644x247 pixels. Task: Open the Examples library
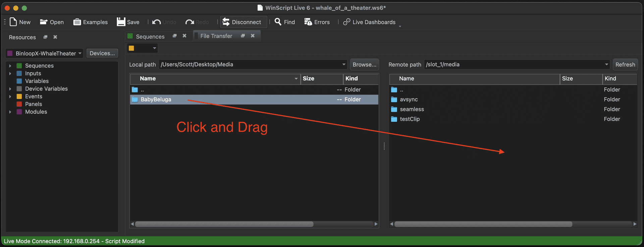(77, 22)
